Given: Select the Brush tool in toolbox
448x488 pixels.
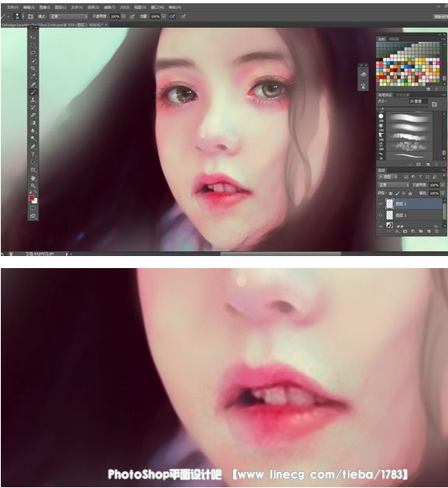Looking at the screenshot, I should click(33, 91).
